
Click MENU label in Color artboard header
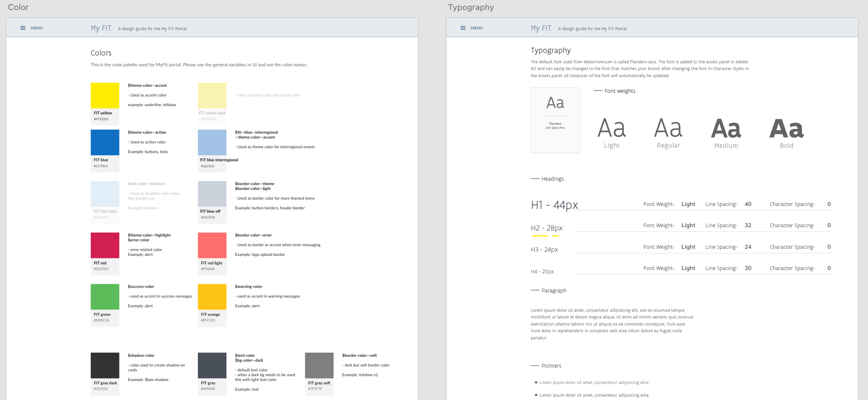tap(36, 28)
